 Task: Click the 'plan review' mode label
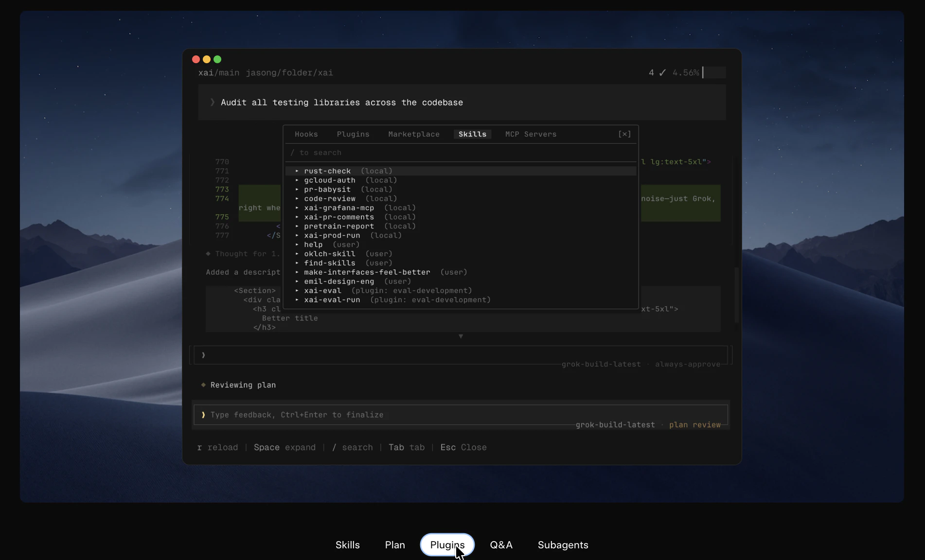tap(695, 425)
